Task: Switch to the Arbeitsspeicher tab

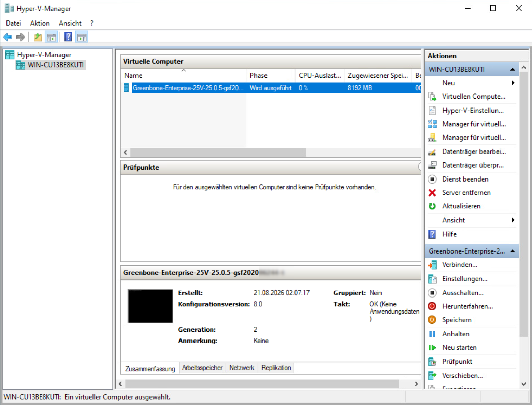Action: (x=202, y=368)
